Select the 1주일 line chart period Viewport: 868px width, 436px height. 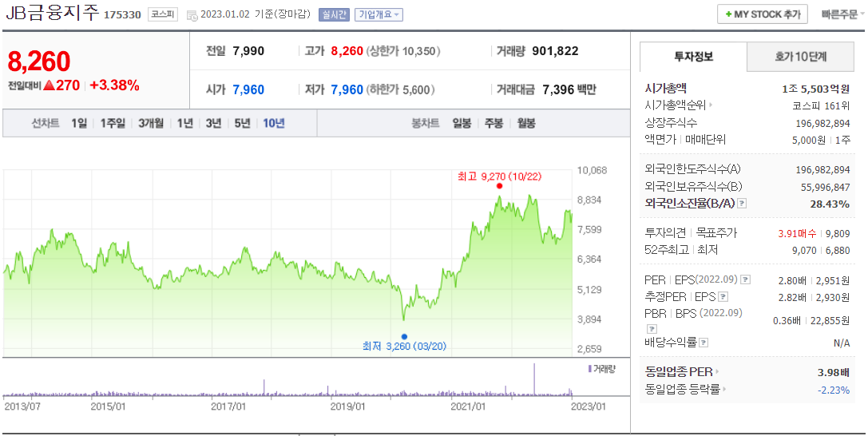click(x=113, y=123)
